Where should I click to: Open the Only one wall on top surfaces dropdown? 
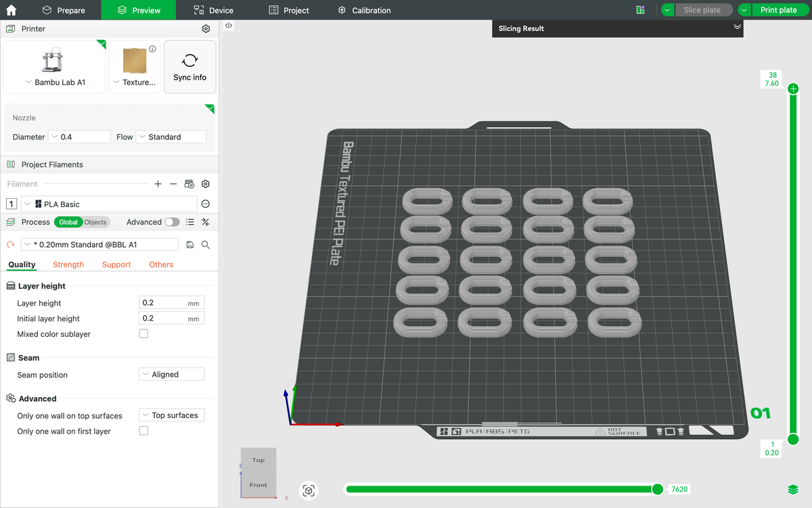pos(172,415)
